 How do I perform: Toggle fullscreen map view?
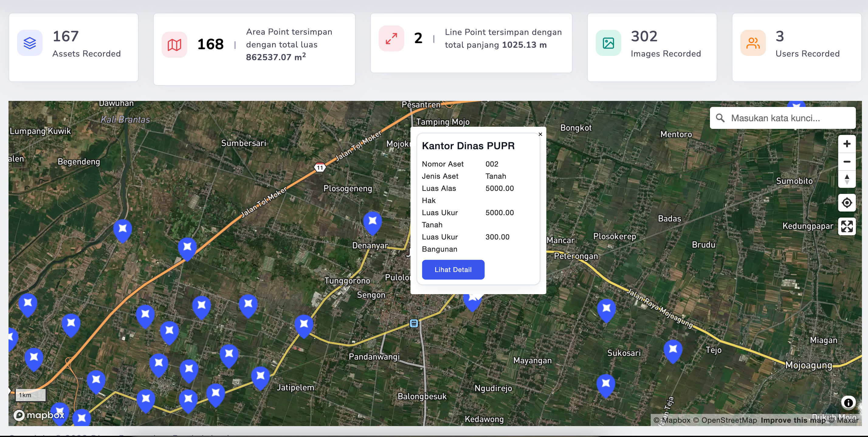tap(846, 226)
